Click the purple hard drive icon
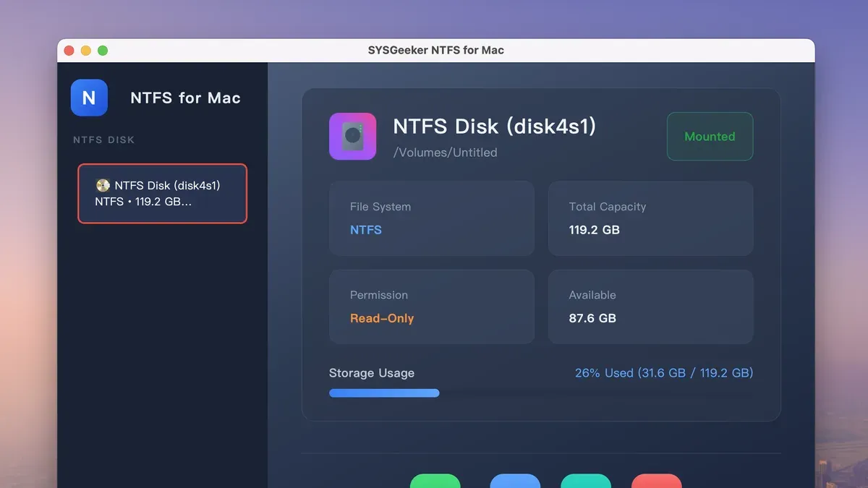 [352, 136]
